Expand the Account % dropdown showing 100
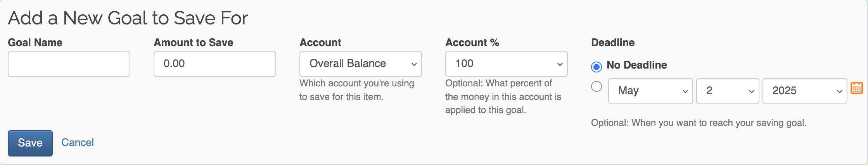This screenshot has height=165, width=868. 506,64
